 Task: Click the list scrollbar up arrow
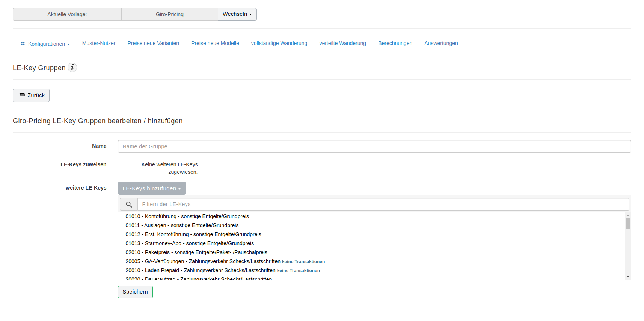coord(628,215)
